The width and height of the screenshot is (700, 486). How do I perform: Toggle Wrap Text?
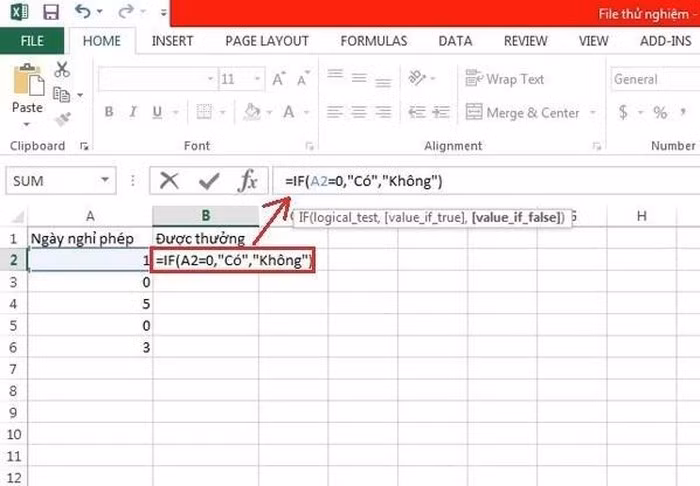(505, 79)
